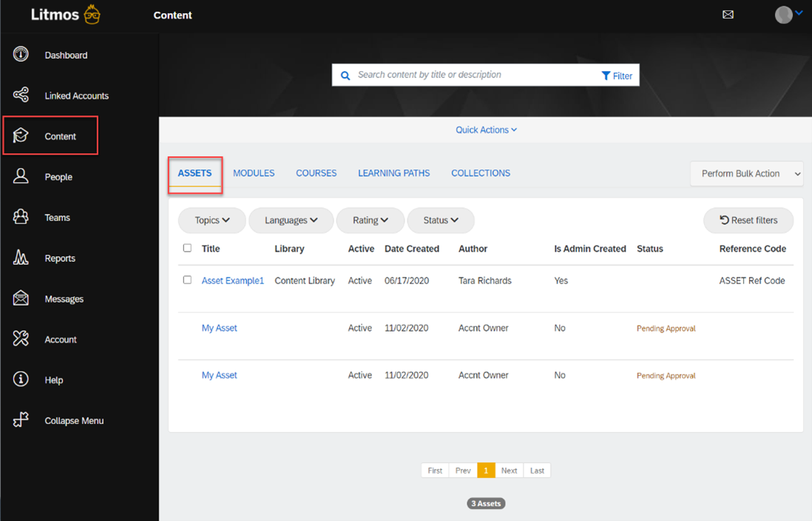Click the 3 Assets count badge

(x=486, y=503)
